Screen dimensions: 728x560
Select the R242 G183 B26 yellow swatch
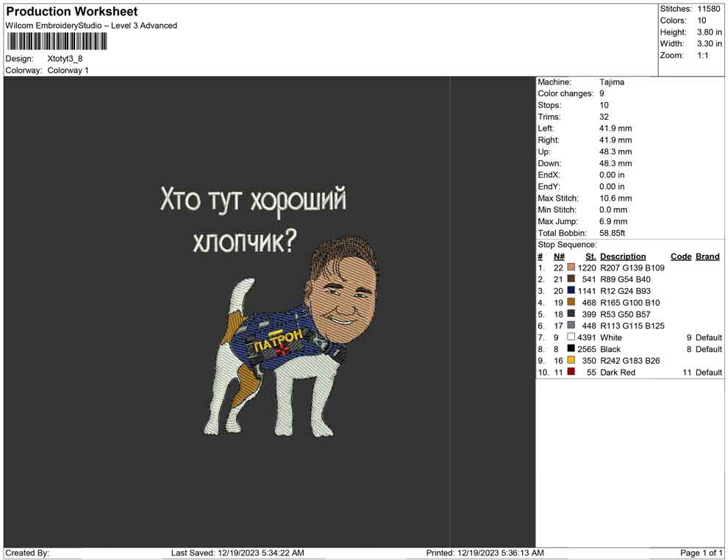click(571, 360)
